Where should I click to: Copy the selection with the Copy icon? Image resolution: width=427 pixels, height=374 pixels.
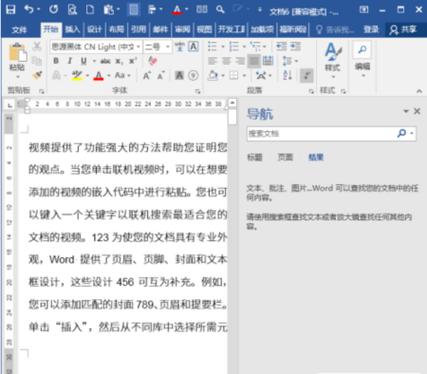pos(37,61)
